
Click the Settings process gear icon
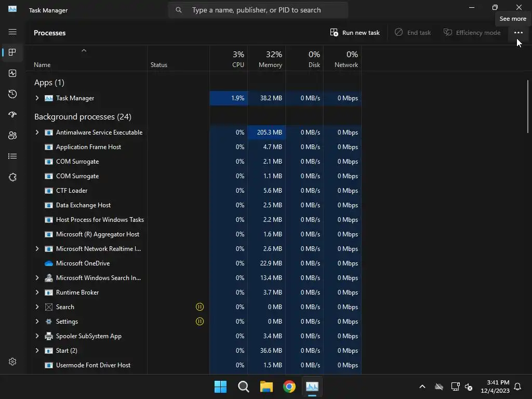[49, 321]
